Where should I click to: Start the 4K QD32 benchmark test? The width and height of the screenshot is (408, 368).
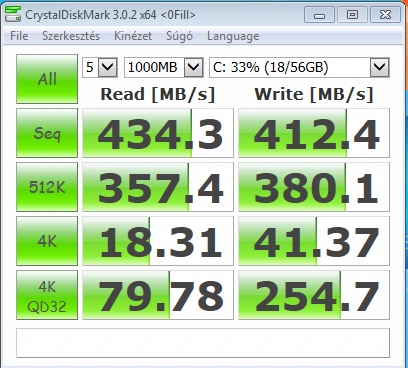click(47, 295)
